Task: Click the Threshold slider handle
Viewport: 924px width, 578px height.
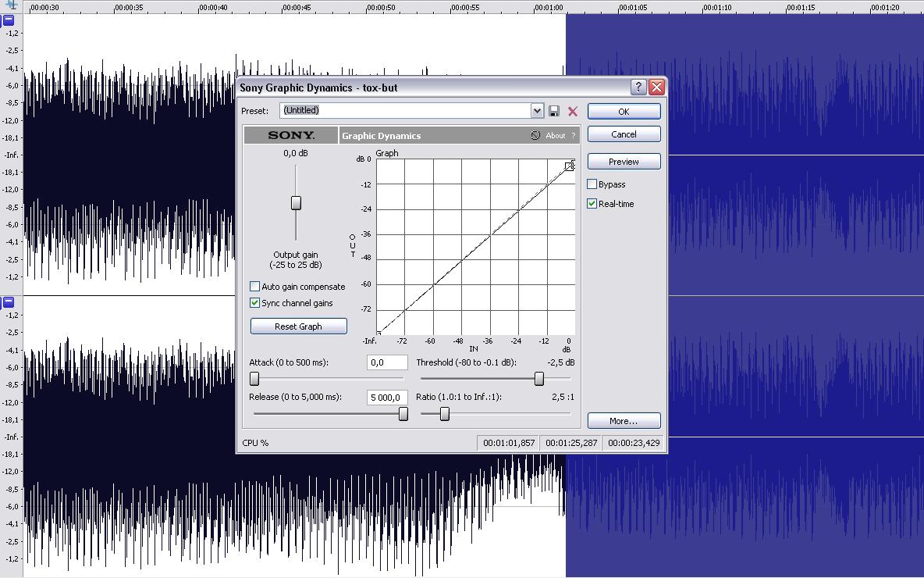Action: 539,379
